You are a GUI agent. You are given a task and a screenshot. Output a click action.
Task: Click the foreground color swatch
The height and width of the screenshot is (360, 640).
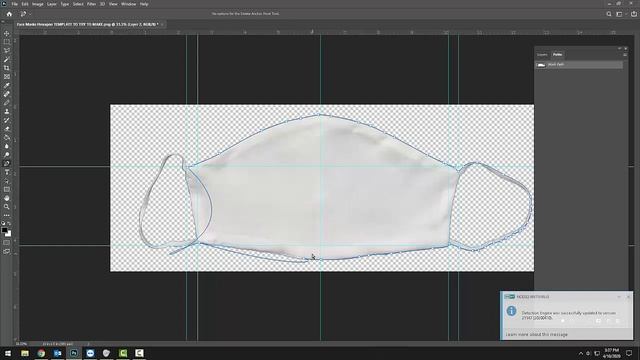click(x=4, y=230)
